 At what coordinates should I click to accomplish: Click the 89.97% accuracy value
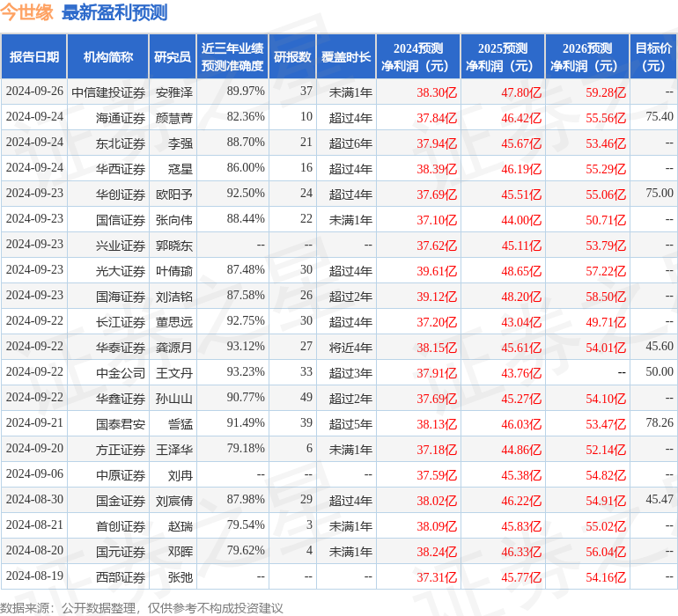coord(246,91)
